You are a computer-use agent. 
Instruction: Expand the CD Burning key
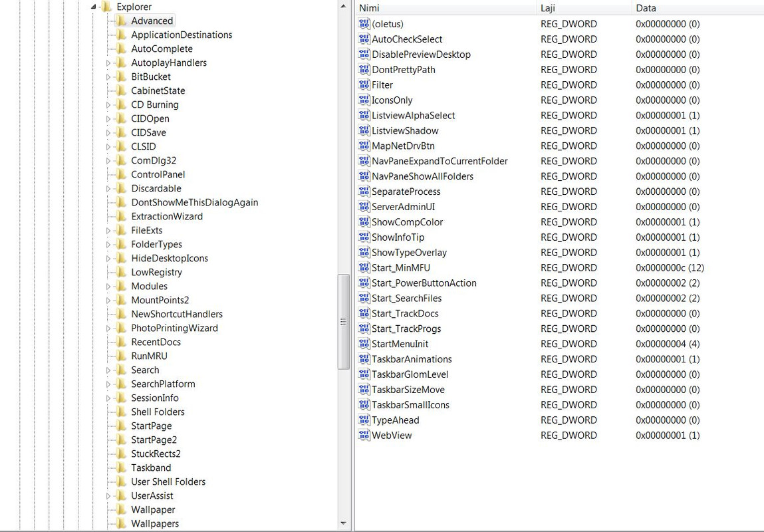[108, 105]
